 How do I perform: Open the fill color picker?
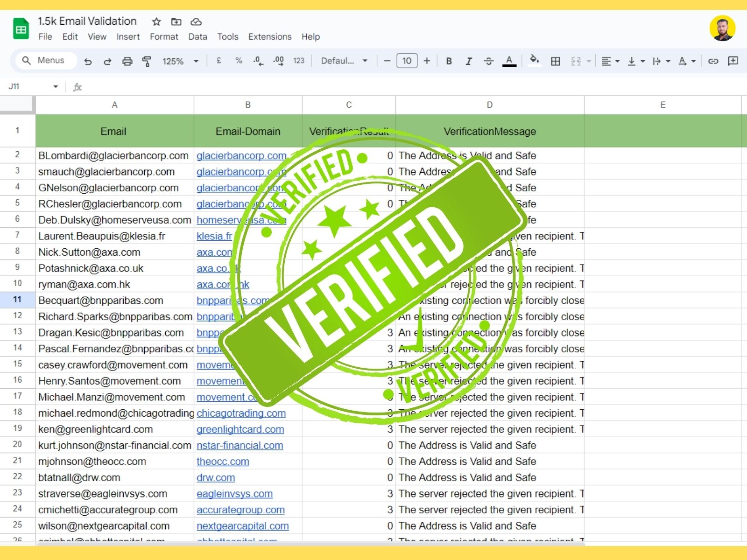(535, 61)
